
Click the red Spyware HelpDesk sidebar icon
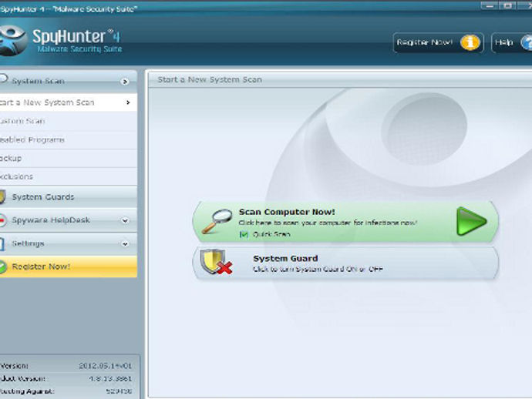point(3,220)
